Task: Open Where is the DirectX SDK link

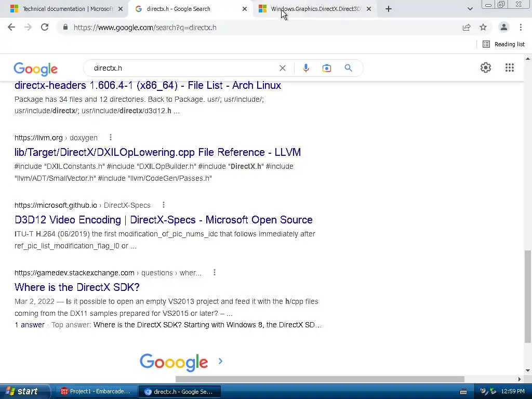Action: click(77, 287)
